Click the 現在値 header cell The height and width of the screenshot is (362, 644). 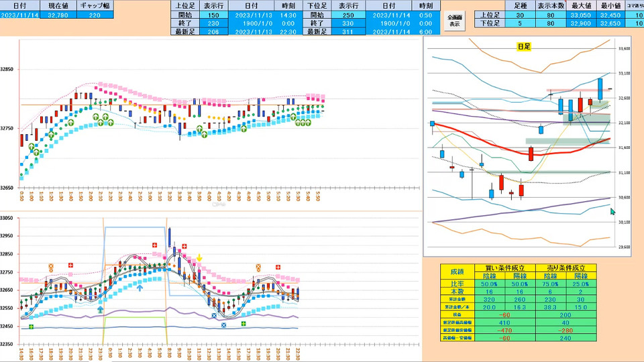click(x=58, y=6)
